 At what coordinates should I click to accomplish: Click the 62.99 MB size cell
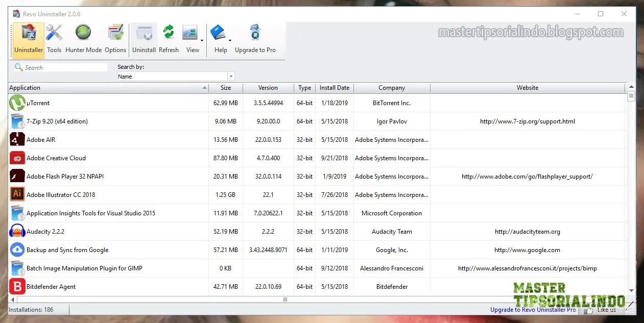pos(226,103)
